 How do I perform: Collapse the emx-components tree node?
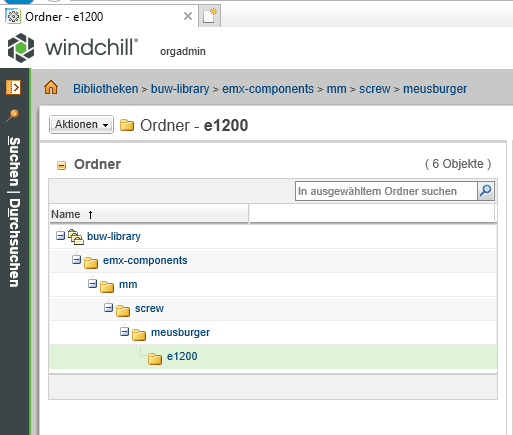pos(76,260)
